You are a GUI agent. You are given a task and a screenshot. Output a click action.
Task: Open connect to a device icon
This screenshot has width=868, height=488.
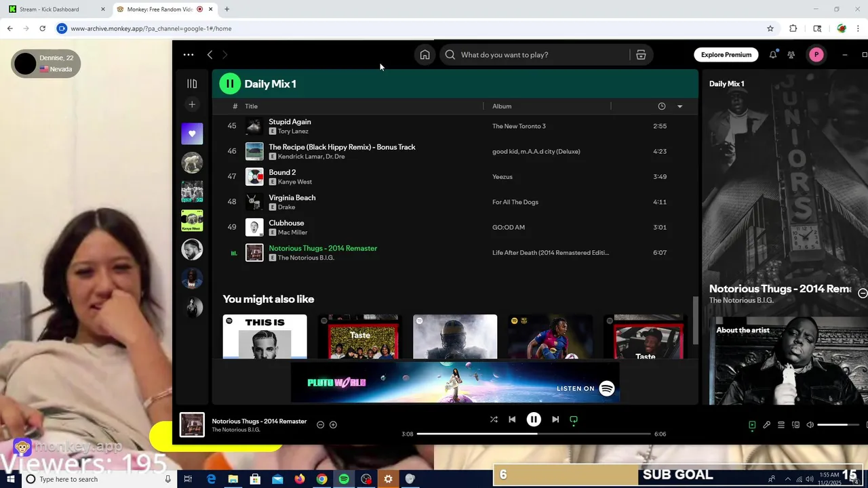tap(795, 425)
